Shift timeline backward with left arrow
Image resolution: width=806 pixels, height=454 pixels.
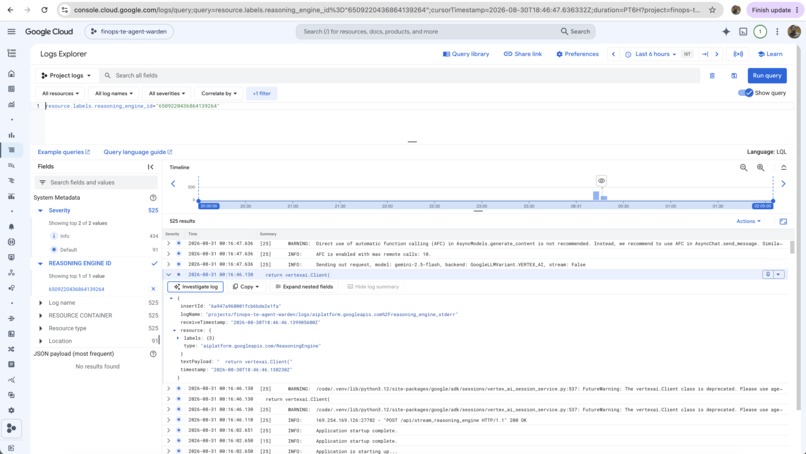click(x=173, y=184)
